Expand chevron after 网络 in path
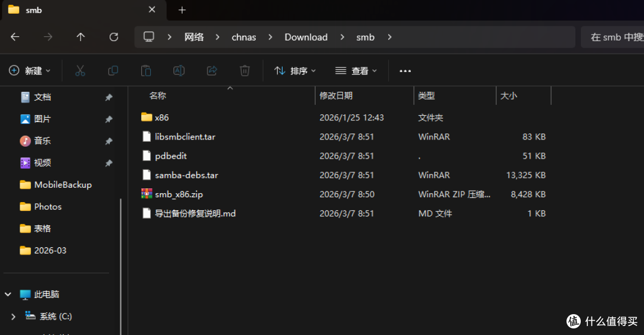Viewport: 644px width, 335px height. (x=217, y=37)
